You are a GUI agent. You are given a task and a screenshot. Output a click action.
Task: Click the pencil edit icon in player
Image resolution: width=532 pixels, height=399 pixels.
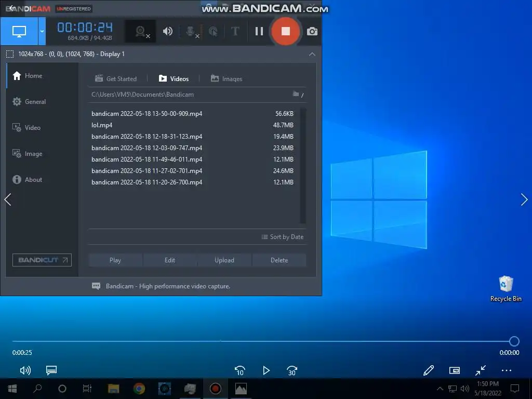[429, 370]
